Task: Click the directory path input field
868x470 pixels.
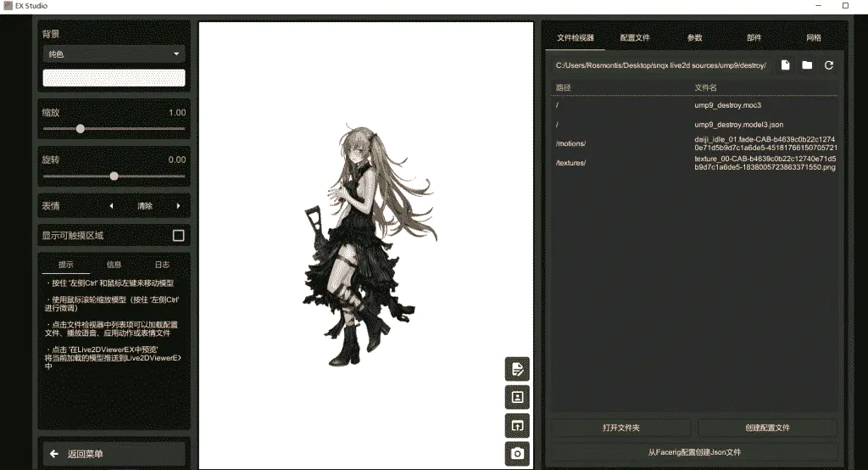Action: coord(661,65)
